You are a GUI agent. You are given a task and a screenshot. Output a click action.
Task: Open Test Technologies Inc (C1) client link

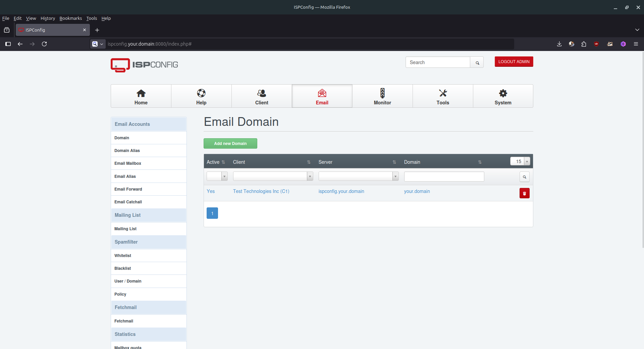[x=261, y=191]
